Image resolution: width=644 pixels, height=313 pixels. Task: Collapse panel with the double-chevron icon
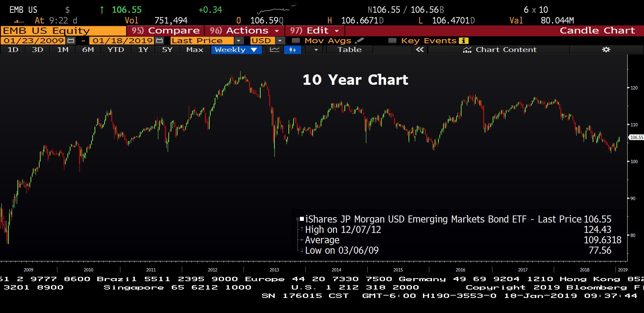point(420,50)
